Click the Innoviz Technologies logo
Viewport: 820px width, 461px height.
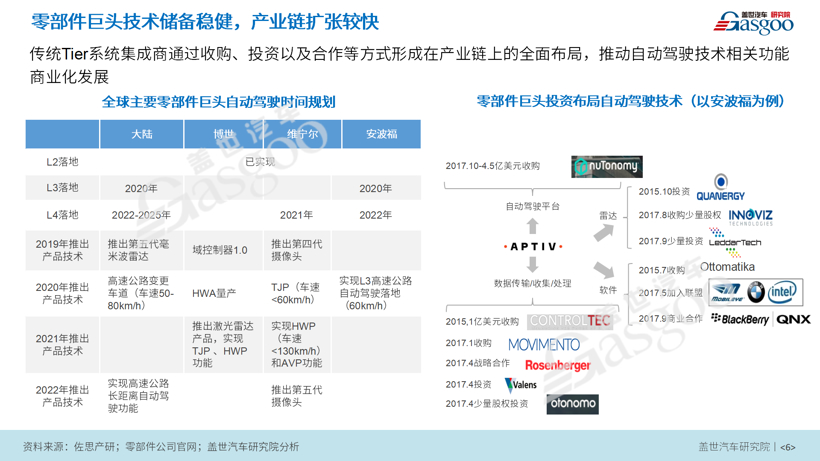750,216
